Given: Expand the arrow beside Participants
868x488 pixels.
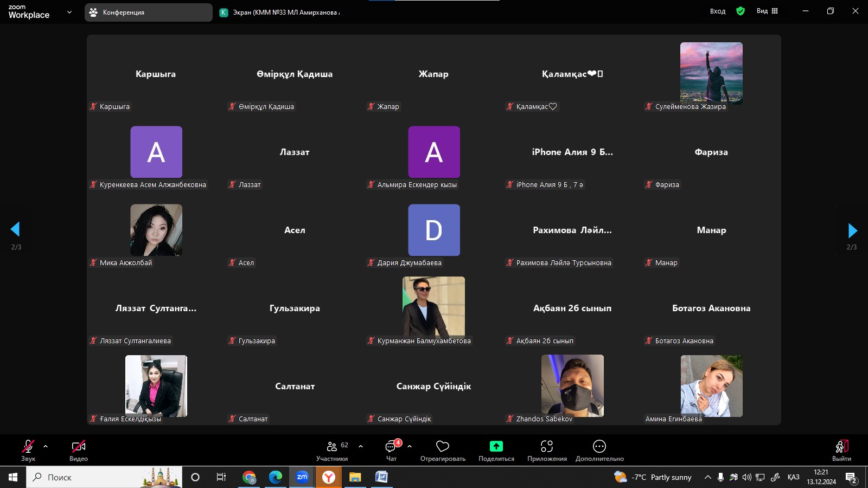Looking at the screenshot, I should click(x=361, y=446).
